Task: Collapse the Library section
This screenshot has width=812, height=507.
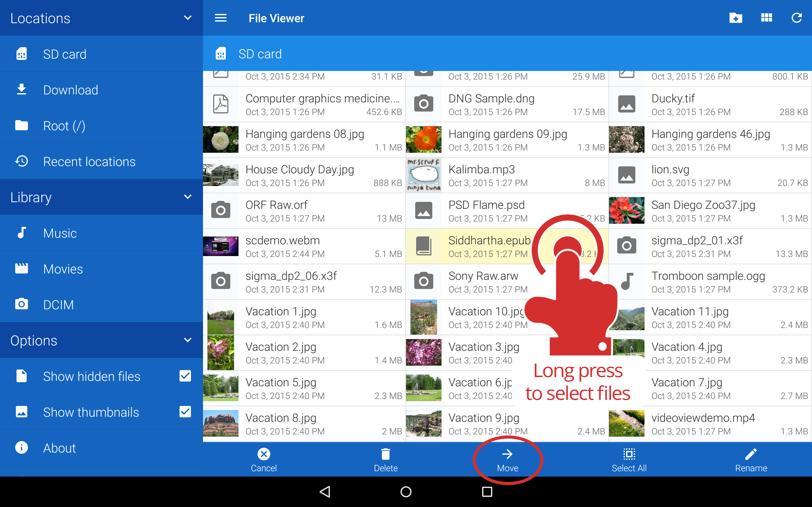Action: (188, 197)
